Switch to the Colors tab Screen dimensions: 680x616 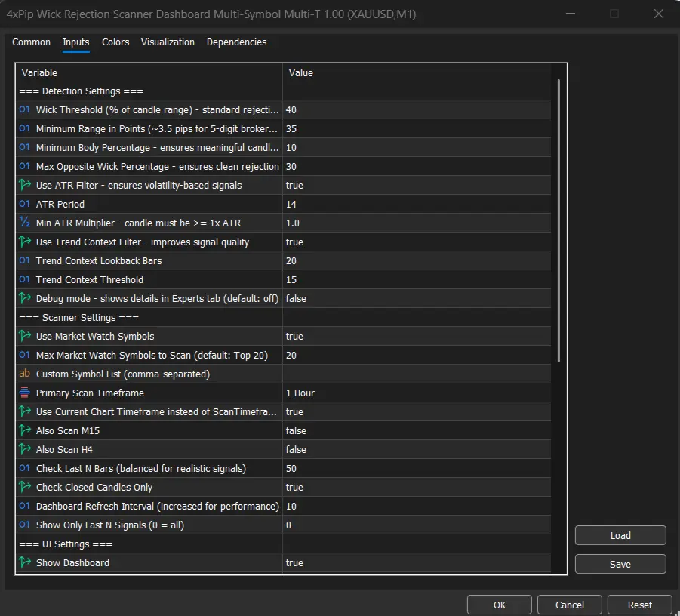click(115, 42)
